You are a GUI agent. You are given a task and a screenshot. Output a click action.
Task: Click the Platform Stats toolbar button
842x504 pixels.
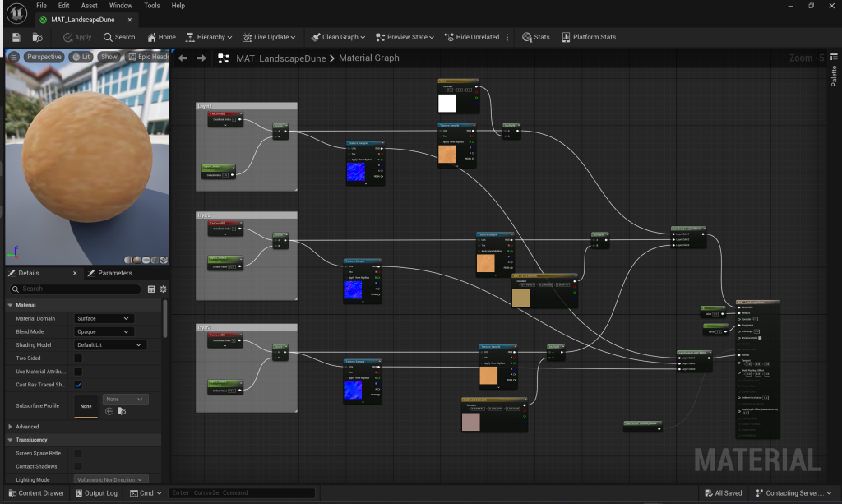coord(588,37)
